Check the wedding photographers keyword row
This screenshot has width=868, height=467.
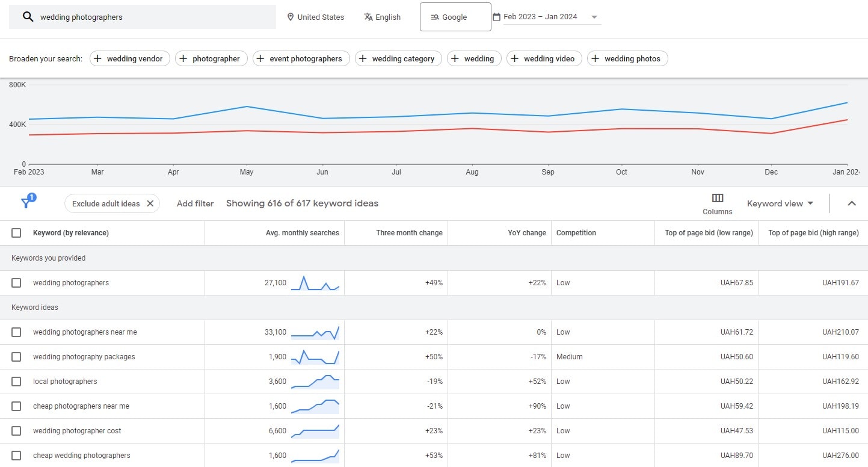pyautogui.click(x=16, y=283)
